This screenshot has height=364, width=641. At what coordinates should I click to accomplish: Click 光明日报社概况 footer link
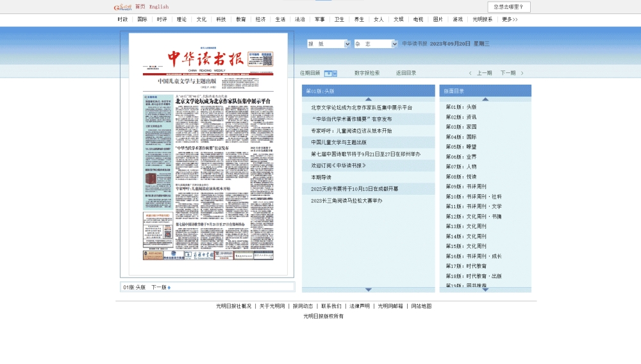[x=233, y=306]
